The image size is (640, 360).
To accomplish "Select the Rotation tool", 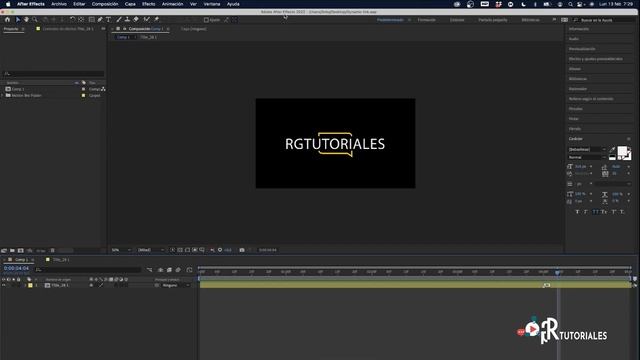I will [x=72, y=19].
